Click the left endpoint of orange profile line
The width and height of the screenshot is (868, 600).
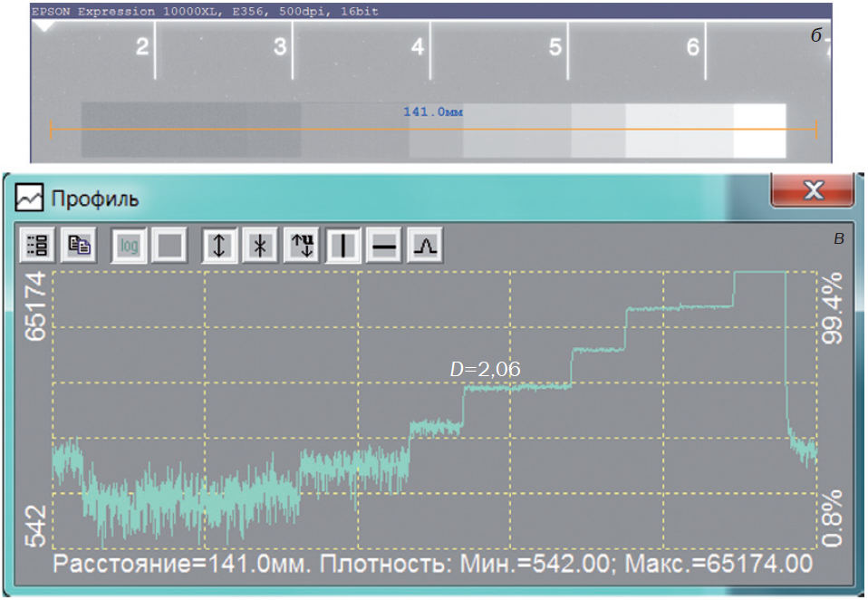(x=51, y=130)
